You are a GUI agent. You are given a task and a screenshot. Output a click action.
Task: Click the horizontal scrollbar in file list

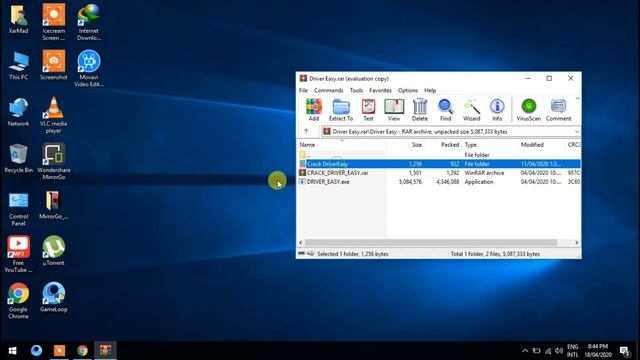coord(431,242)
